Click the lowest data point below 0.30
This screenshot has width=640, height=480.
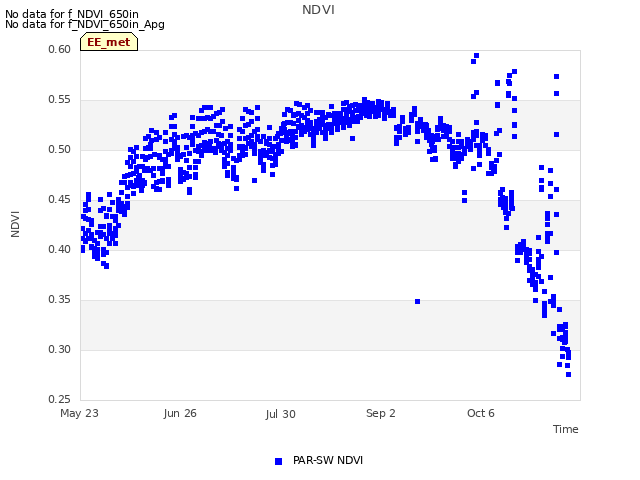[569, 374]
